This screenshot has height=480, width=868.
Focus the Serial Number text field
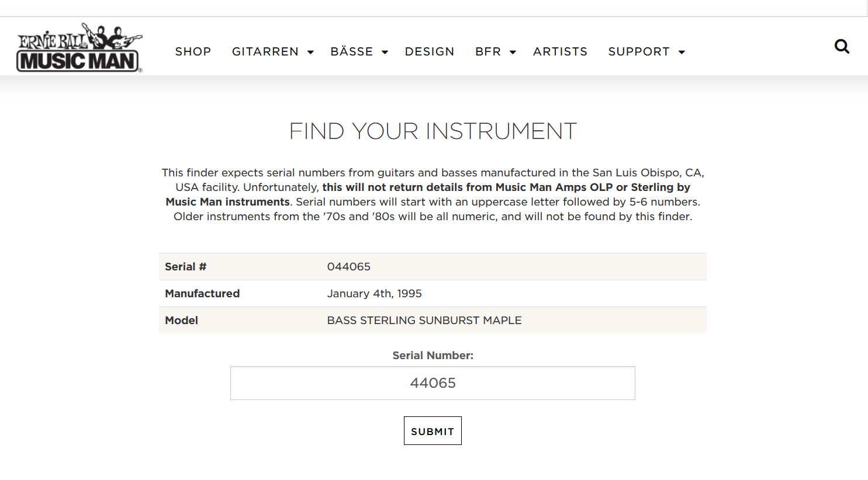coord(433,383)
